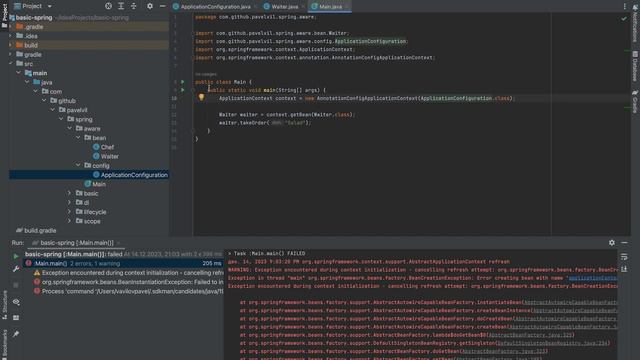Screen dimensions: 640x360
Task: Rerun the build with green play button
Action: pyautogui.click(x=16, y=256)
